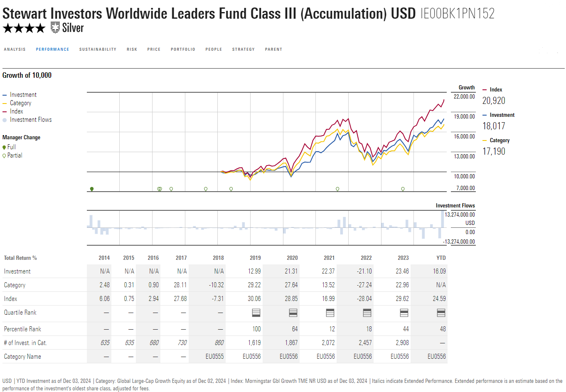The height and width of the screenshot is (392, 566).
Task: Click the 2014 Index return 6.06
Action: tap(105, 298)
